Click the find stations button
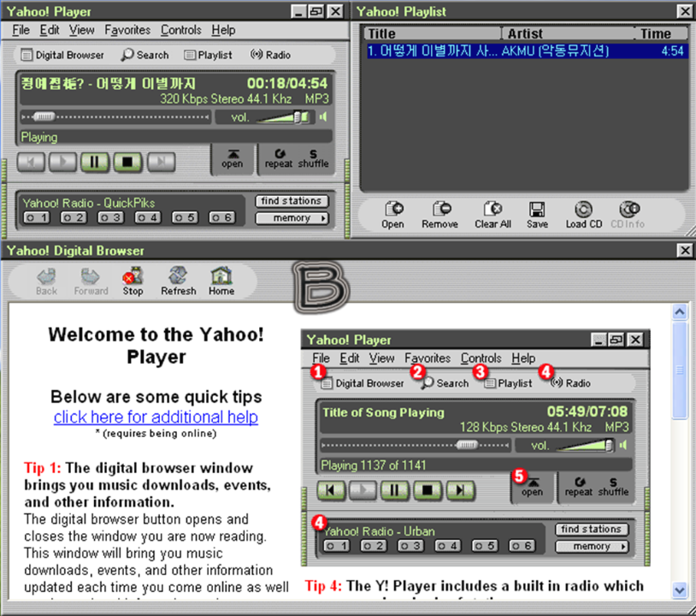 click(292, 201)
